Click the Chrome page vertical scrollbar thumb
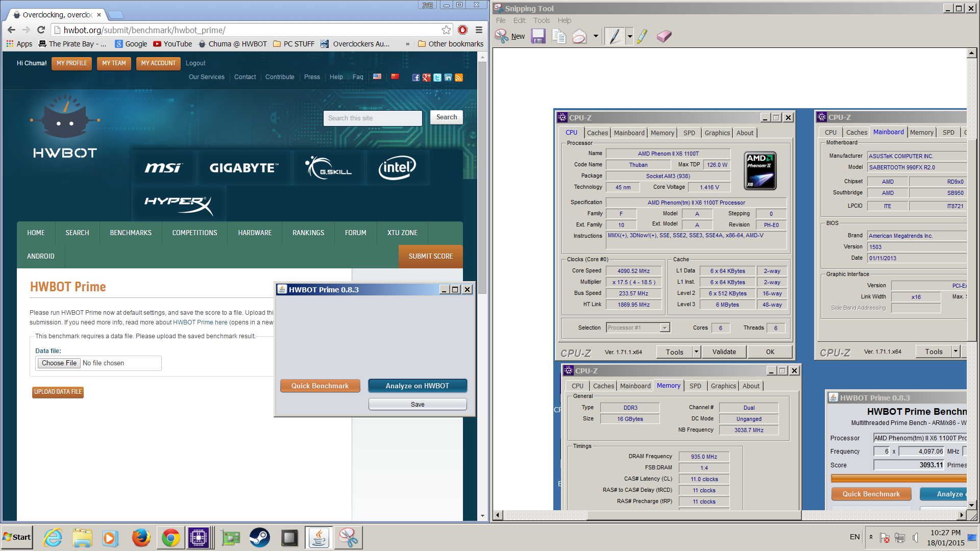 [x=482, y=179]
